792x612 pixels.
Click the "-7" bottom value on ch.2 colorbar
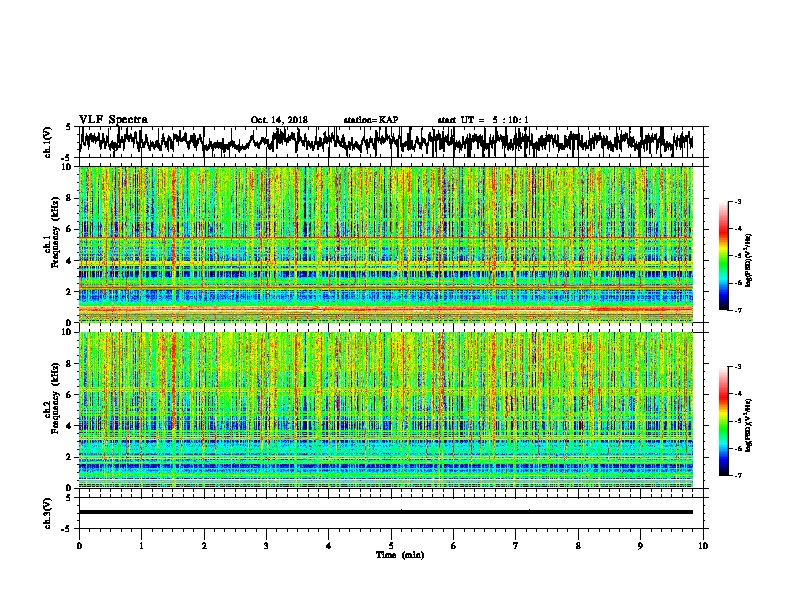(737, 475)
